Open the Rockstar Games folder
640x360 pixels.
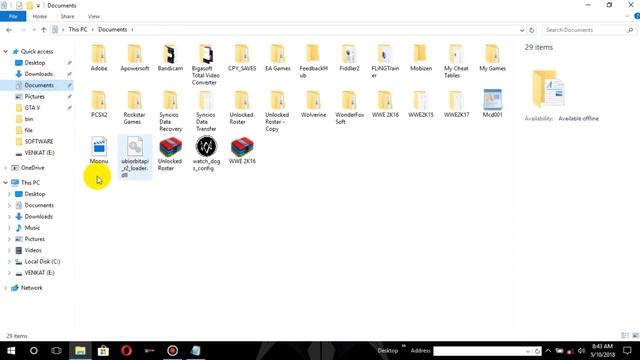134,108
